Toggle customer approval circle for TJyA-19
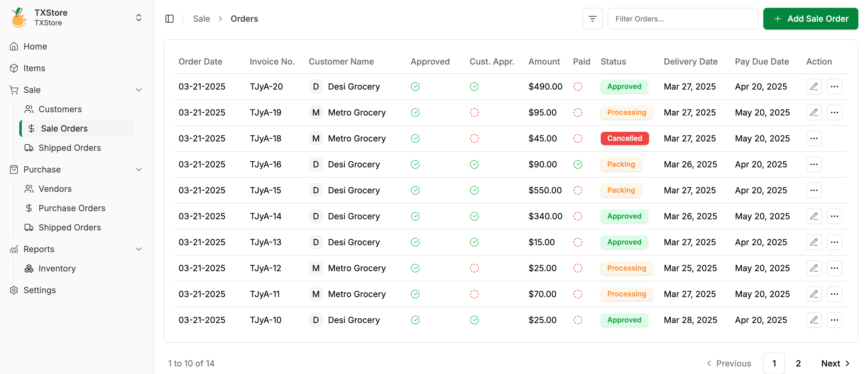The width and height of the screenshot is (868, 374). click(474, 113)
